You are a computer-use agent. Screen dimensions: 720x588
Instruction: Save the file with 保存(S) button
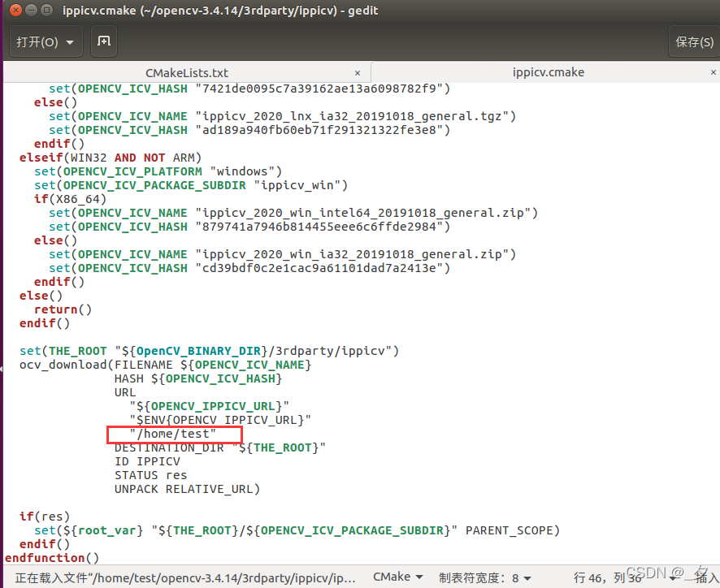[694, 42]
